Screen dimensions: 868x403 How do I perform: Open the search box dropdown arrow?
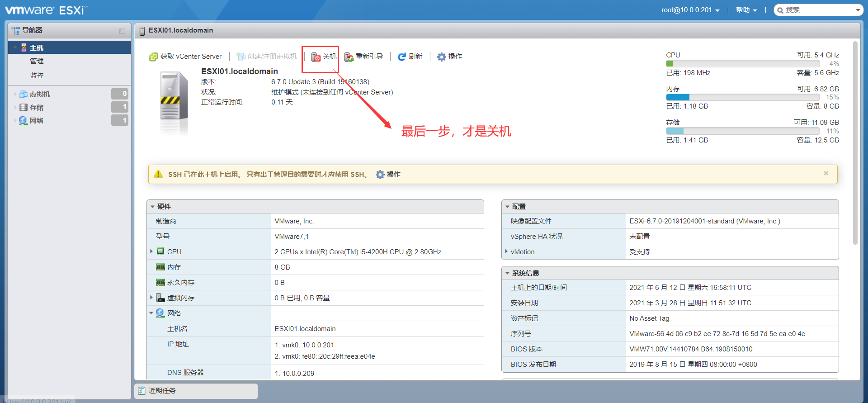pos(858,10)
